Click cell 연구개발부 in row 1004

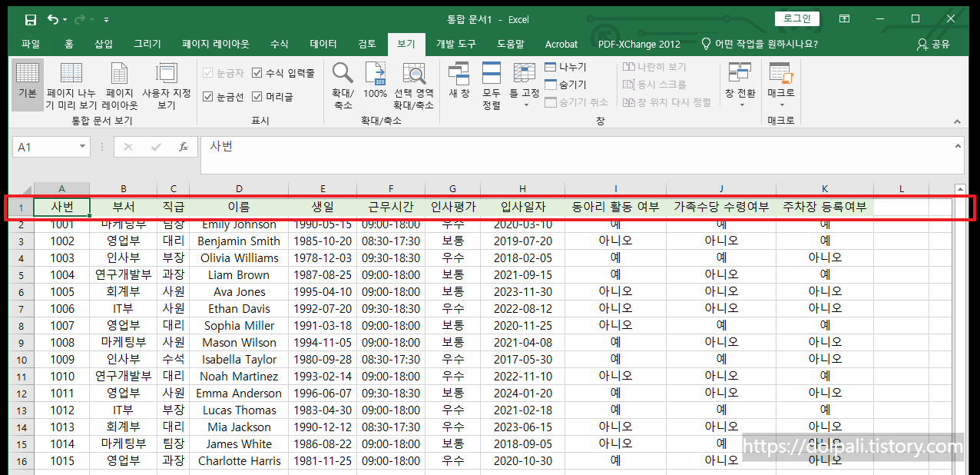pos(124,275)
